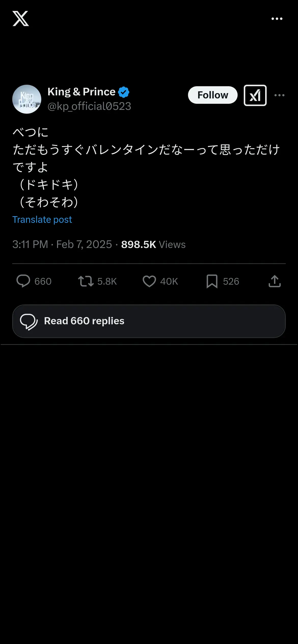Follow the King & Prince account

(213, 95)
